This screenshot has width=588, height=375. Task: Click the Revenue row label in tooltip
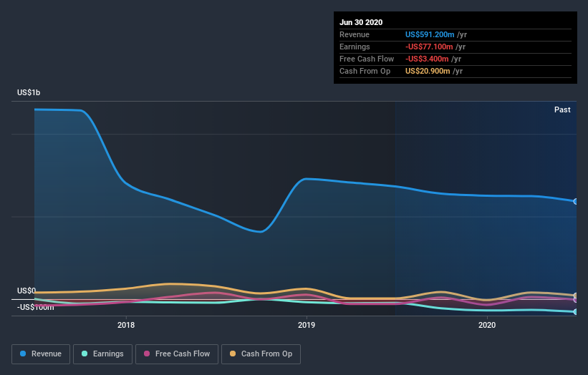[355, 34]
